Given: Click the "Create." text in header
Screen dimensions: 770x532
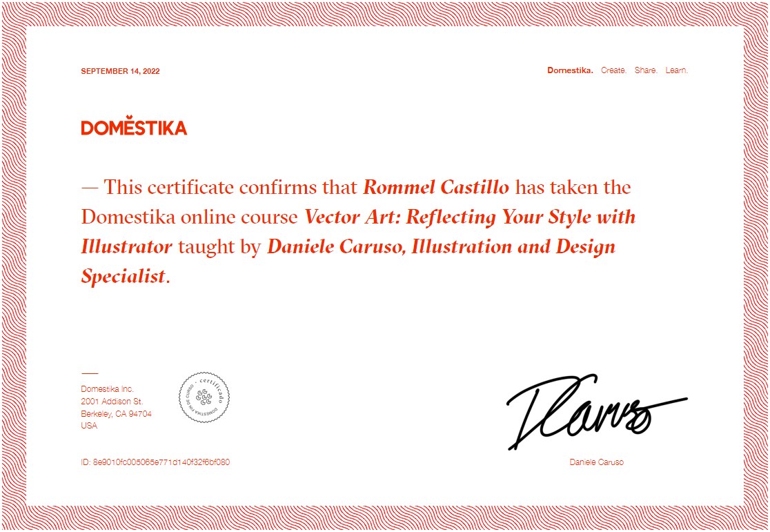Looking at the screenshot, I should 613,70.
